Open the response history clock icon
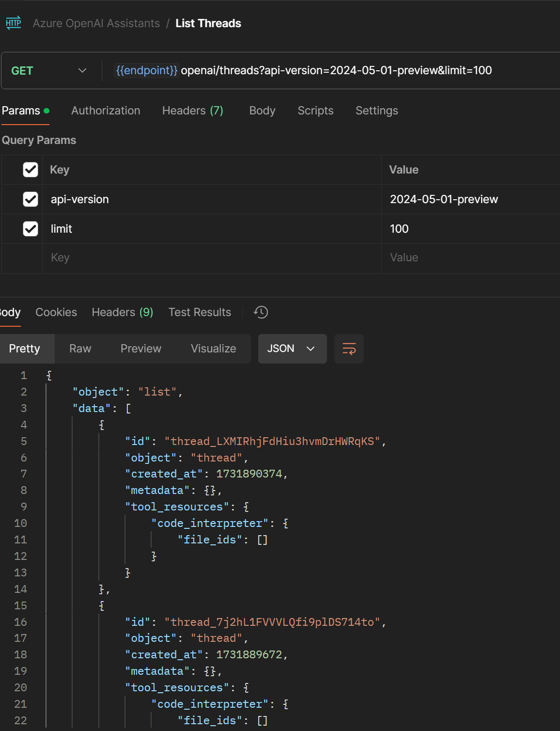This screenshot has width=560, height=731. (261, 312)
